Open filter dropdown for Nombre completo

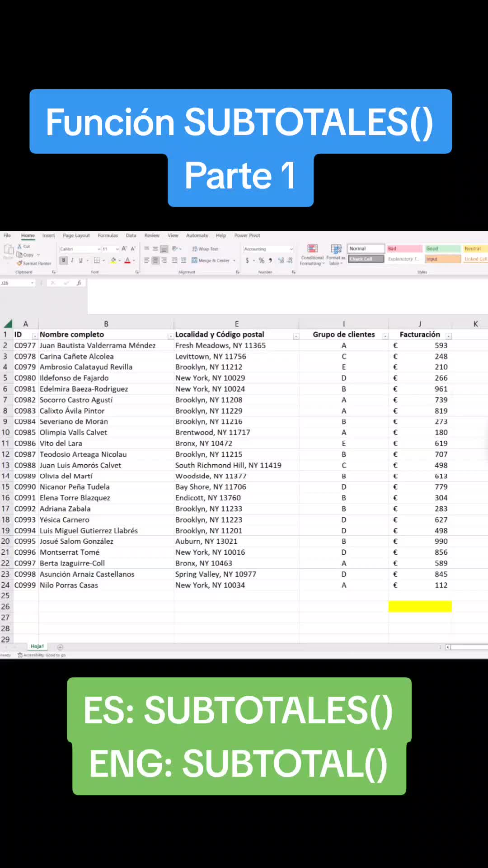tap(170, 336)
